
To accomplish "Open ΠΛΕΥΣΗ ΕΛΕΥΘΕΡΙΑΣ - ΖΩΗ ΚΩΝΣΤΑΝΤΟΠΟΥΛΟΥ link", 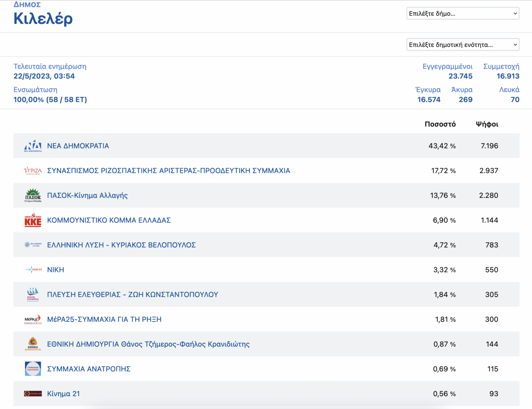I will pyautogui.click(x=133, y=294).
